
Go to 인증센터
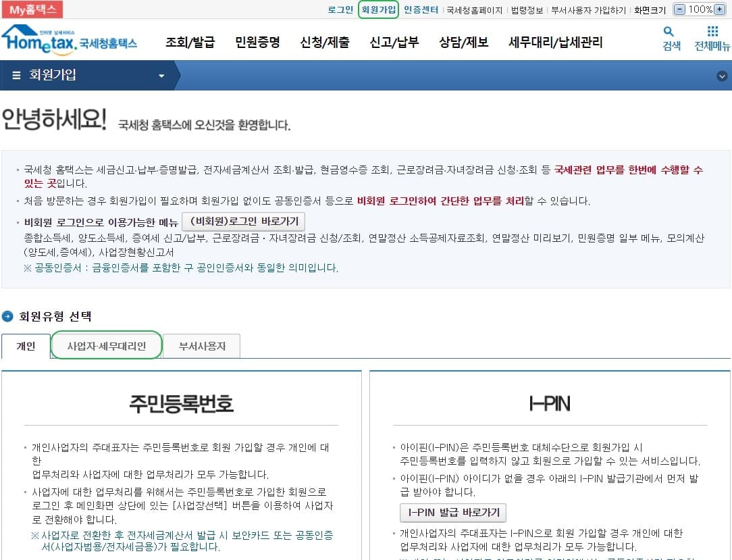point(421,10)
